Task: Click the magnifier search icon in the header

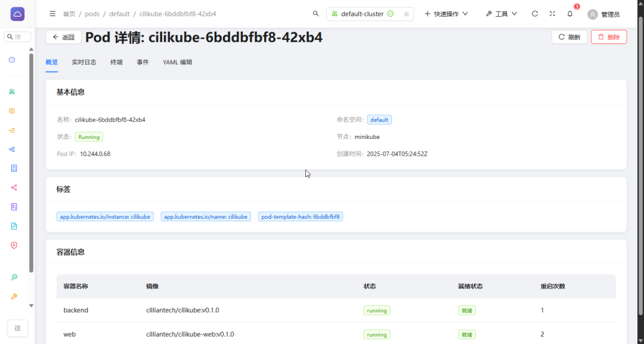Action: [315, 13]
